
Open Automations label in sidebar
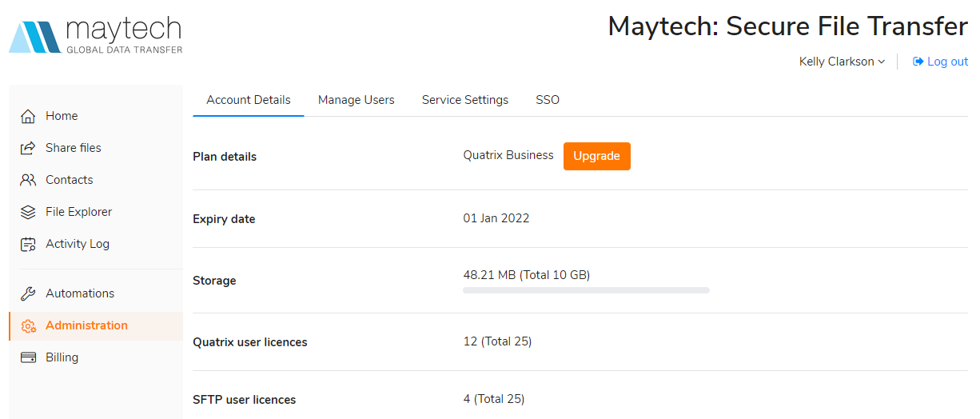[80, 293]
